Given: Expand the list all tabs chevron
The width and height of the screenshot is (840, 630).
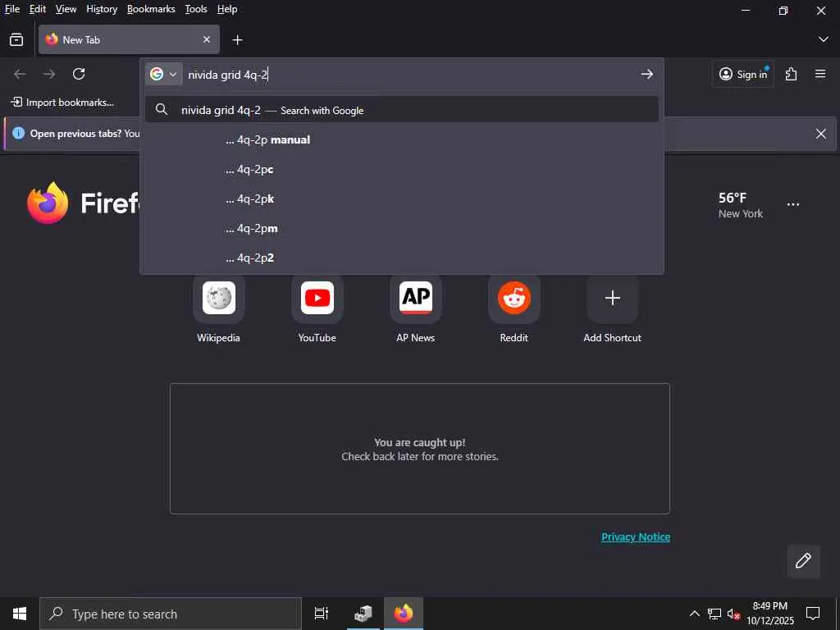Looking at the screenshot, I should click(x=823, y=39).
